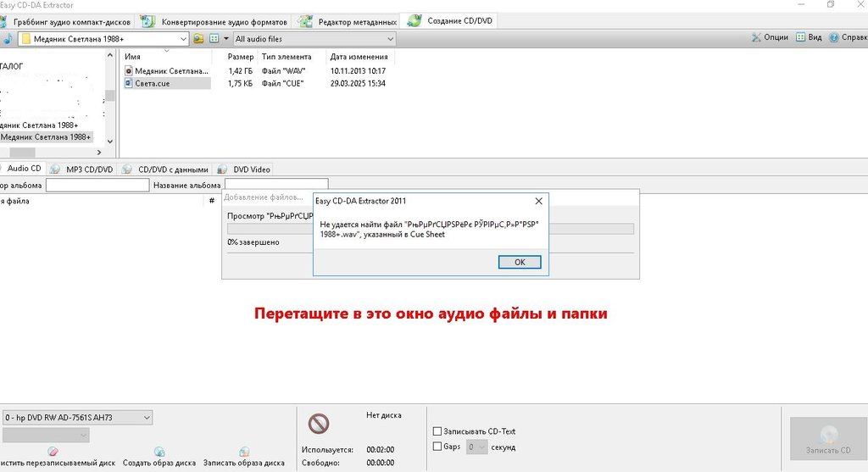The height and width of the screenshot is (472, 868).
Task: Open the view mode dropdown arrow
Action: click(x=225, y=39)
